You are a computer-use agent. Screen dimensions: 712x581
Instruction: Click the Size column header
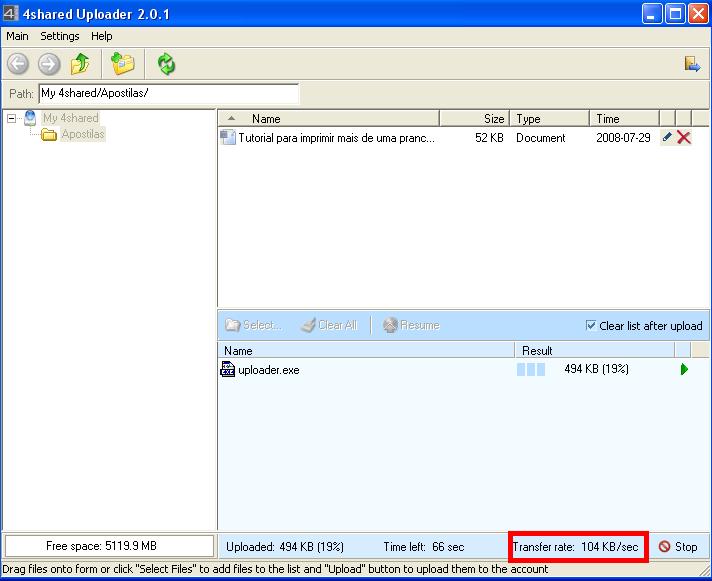click(475, 118)
